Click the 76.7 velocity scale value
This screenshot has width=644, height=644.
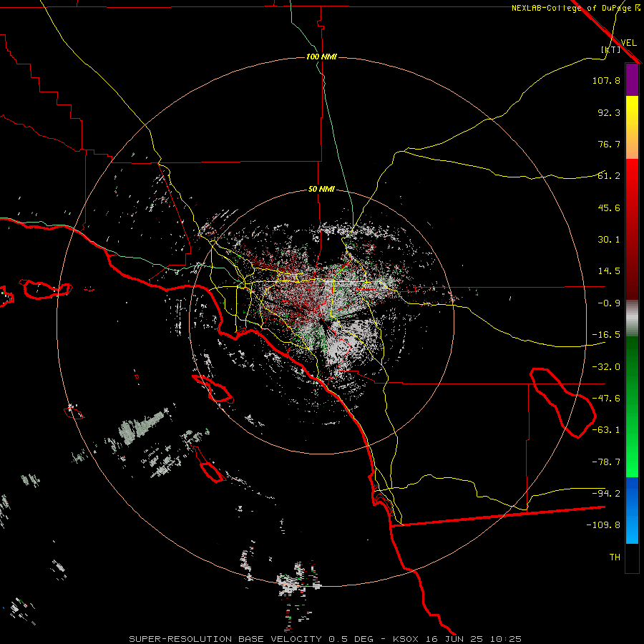[x=609, y=144]
